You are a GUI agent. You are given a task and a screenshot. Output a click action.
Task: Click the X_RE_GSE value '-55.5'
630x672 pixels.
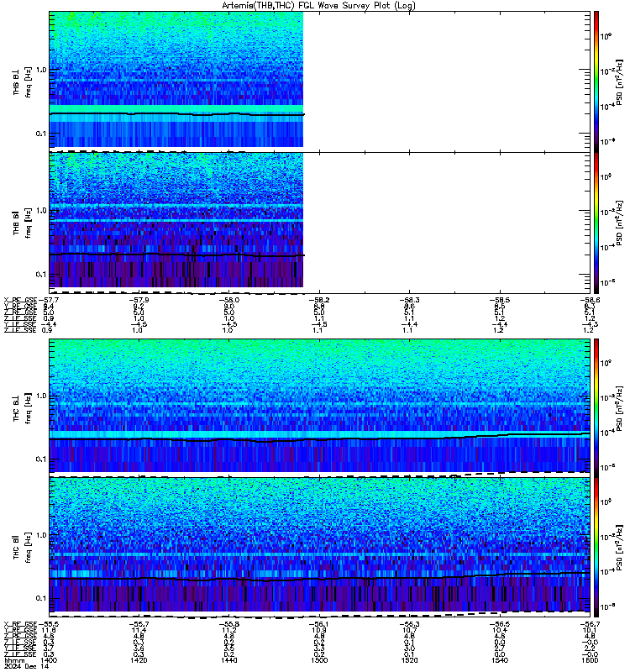[x=48, y=624]
